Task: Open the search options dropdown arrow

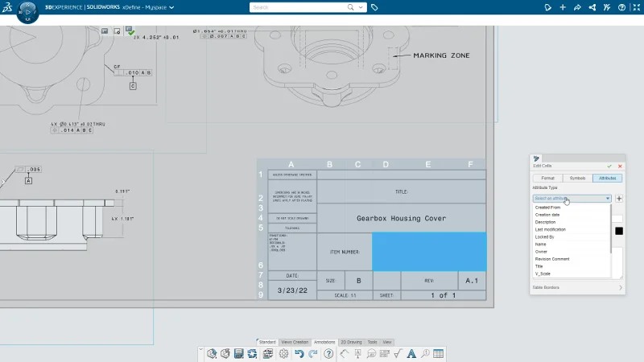Action: 362,7
